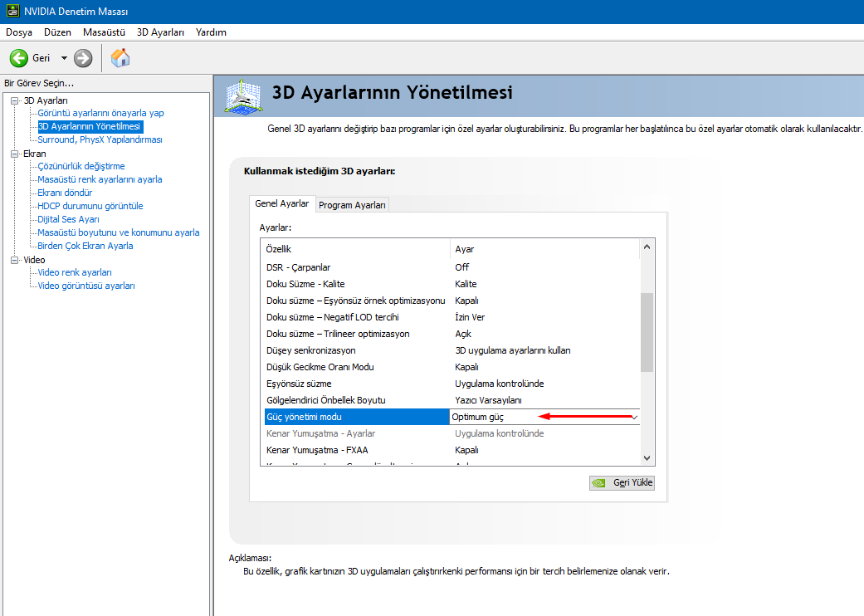This screenshot has height=616, width=864.
Task: Click the 3D settings header graphic icon
Action: 243,96
